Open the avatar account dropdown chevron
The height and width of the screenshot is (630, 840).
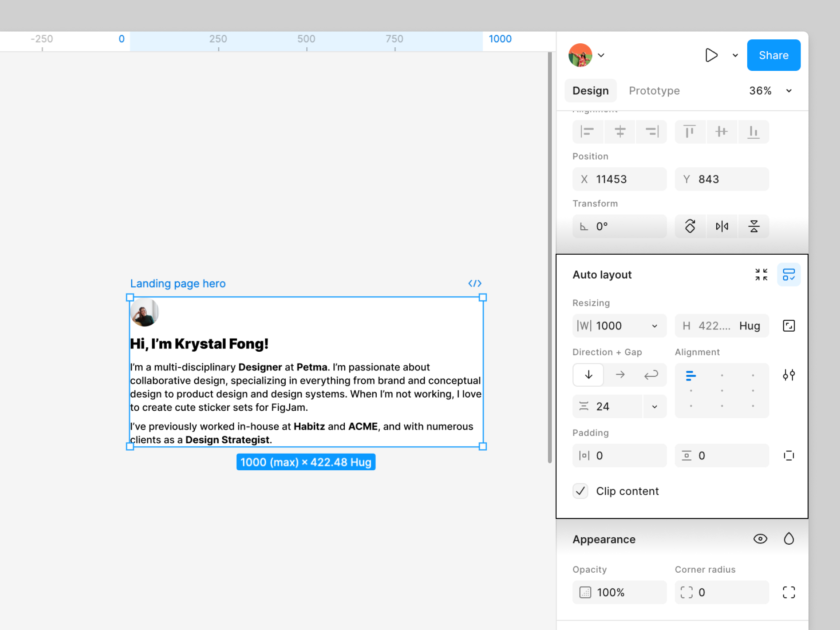(x=601, y=55)
